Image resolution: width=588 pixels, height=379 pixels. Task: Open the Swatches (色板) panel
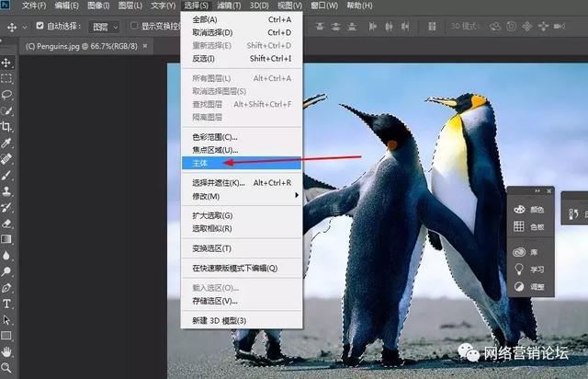pos(530,226)
